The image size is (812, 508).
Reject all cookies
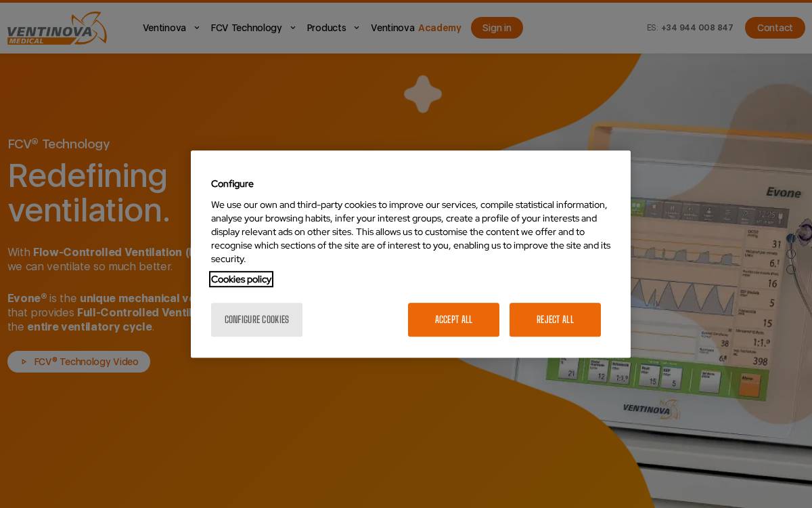click(555, 320)
